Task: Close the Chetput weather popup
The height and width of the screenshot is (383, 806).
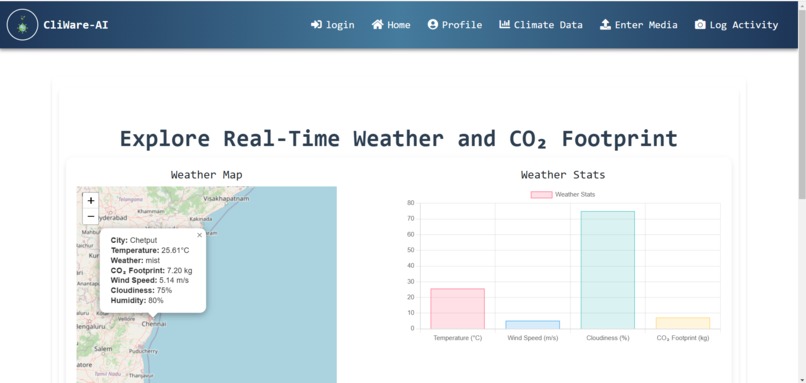Action: point(199,235)
